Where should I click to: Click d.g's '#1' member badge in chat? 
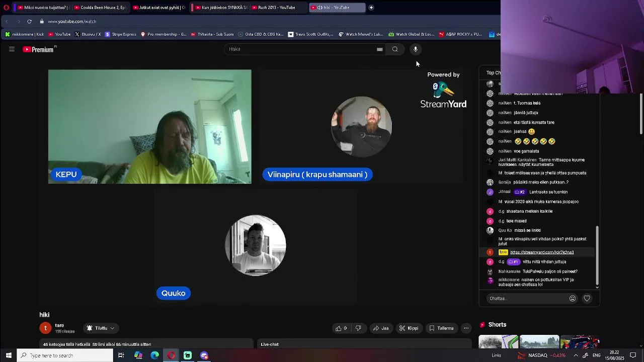tap(513, 262)
